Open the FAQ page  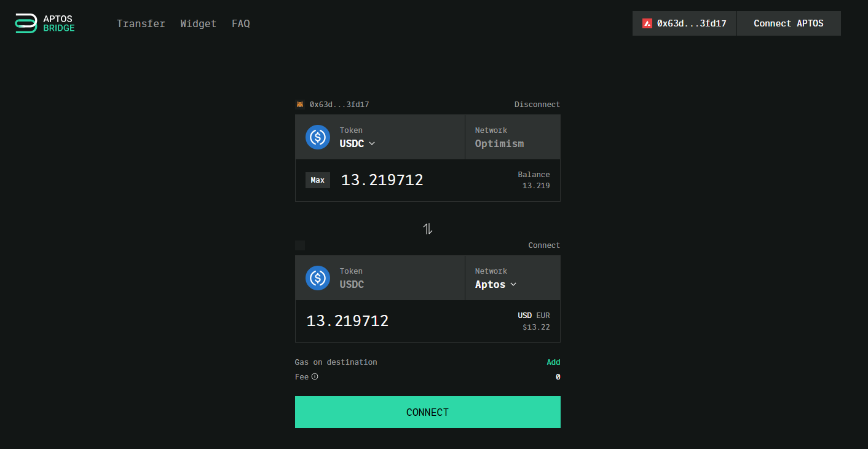(x=241, y=23)
